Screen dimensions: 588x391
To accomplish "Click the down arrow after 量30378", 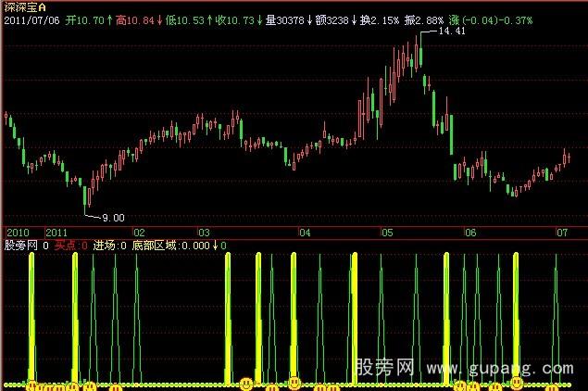I will (308, 19).
